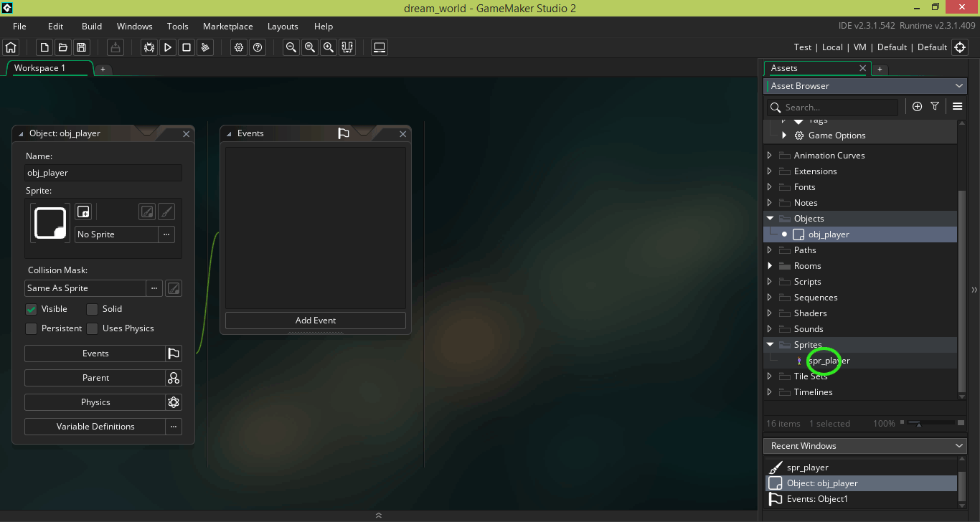Save project with floppy disk icon

pyautogui.click(x=82, y=47)
